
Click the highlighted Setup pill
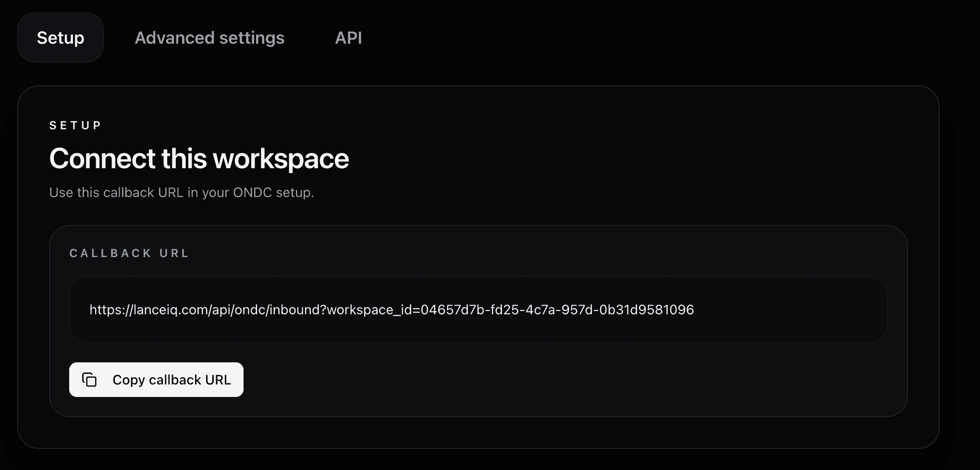(x=60, y=38)
